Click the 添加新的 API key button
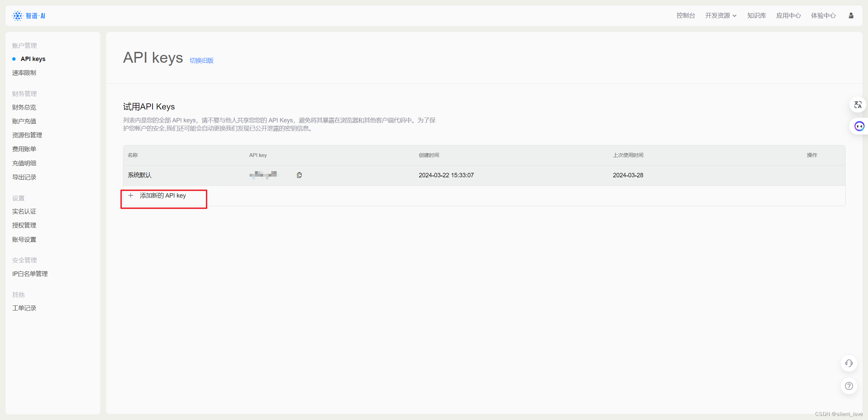 pos(163,195)
